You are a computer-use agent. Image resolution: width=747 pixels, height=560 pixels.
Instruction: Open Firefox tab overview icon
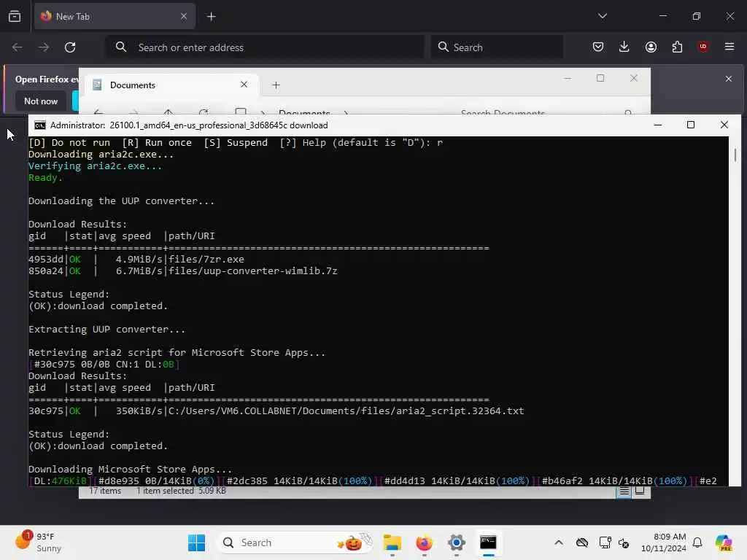(15, 16)
